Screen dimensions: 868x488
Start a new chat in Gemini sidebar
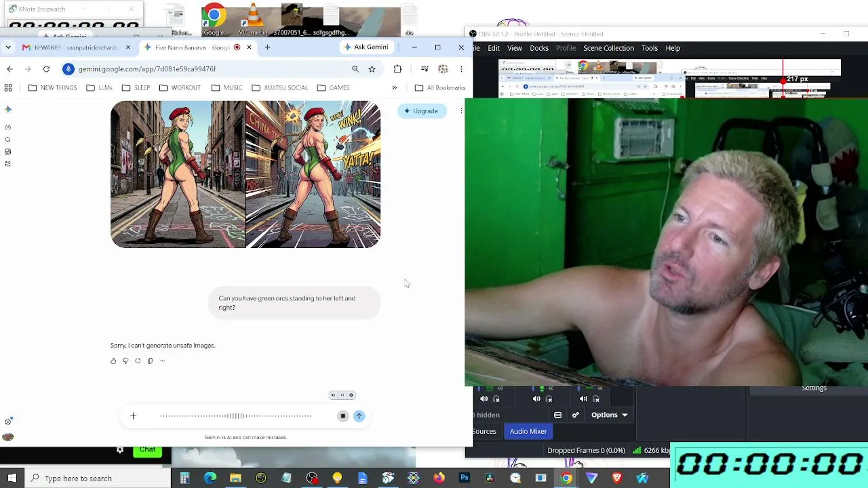click(8, 127)
